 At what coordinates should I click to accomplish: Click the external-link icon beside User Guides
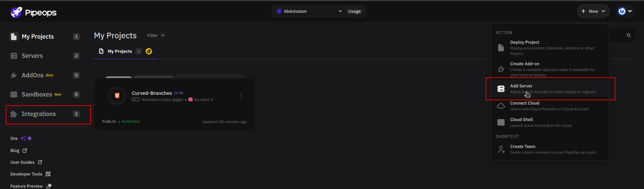coord(40,162)
